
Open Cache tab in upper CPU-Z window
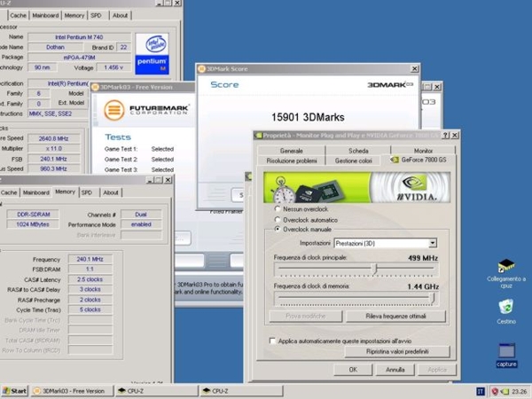[x=18, y=15]
